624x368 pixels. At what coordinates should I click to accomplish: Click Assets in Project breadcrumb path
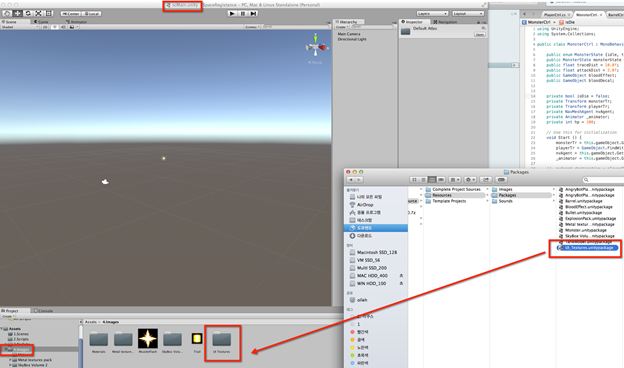click(91, 322)
